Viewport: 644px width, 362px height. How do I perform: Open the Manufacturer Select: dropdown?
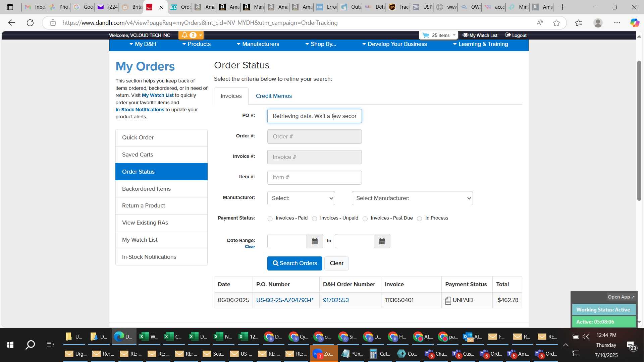301,198
